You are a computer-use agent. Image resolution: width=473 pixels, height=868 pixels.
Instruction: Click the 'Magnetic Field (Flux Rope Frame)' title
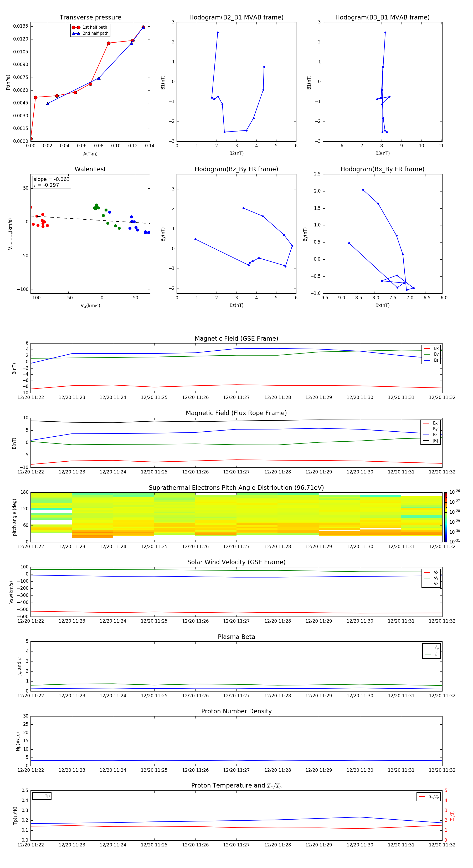point(236,413)
